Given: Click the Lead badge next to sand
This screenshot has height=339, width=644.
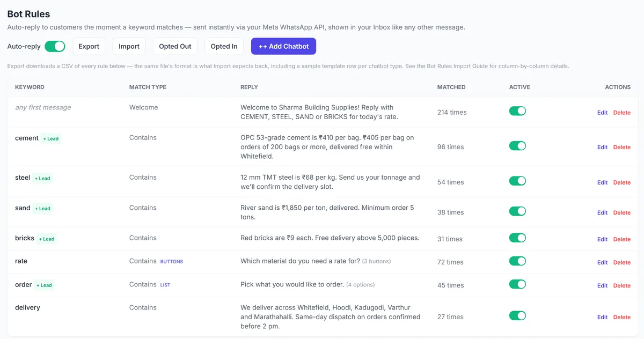Looking at the screenshot, I should tap(42, 209).
